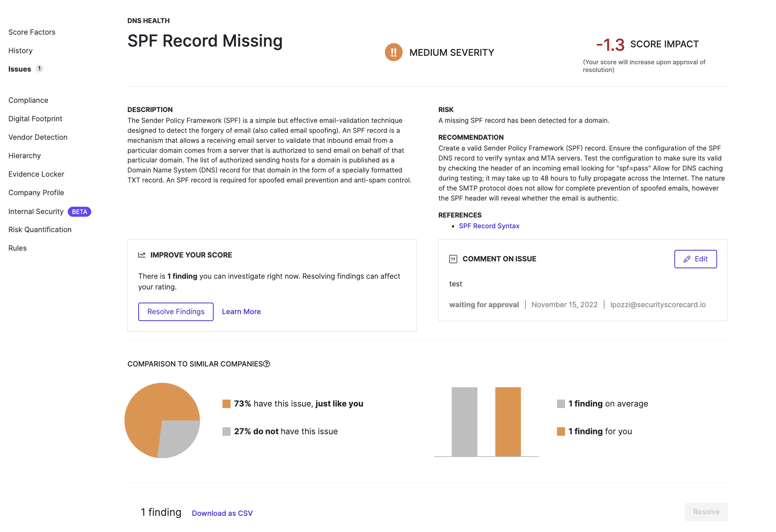The image size is (776, 532).
Task: Click the Edit button on the comment
Action: coord(695,259)
